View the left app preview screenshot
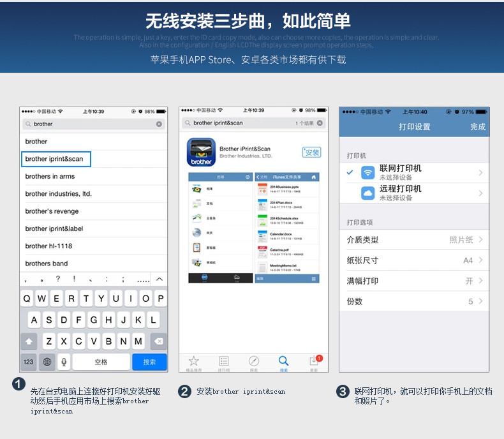Viewport: 504px width, 439px height. (x=221, y=228)
